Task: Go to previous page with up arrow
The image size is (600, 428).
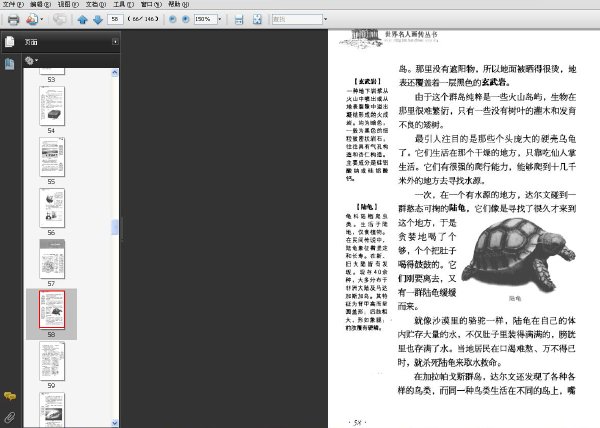Action: 82,19
